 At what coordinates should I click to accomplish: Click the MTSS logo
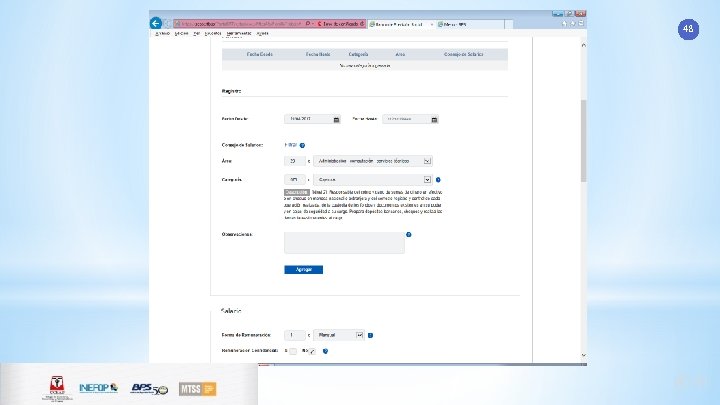pyautogui.click(x=197, y=389)
